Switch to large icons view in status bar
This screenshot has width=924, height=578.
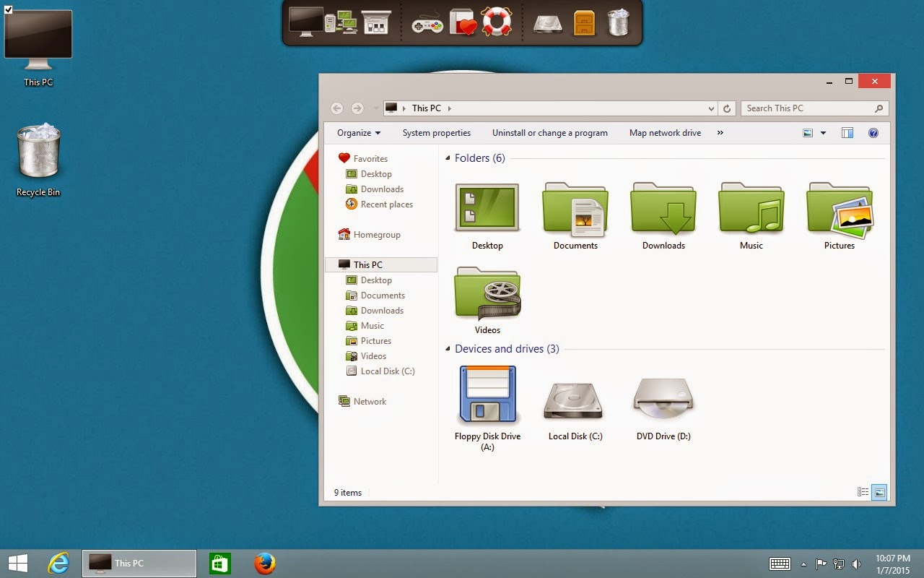tap(879, 492)
